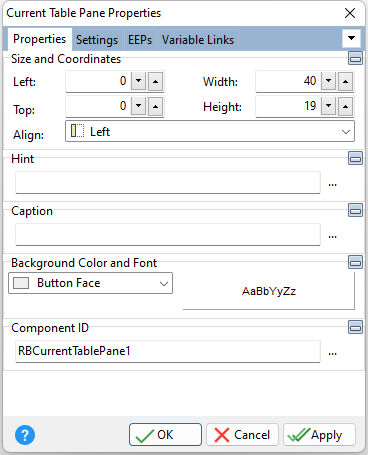Screen dimensions: 368x455
Task: Decrease the Width value with down arrow
Action: (329, 81)
